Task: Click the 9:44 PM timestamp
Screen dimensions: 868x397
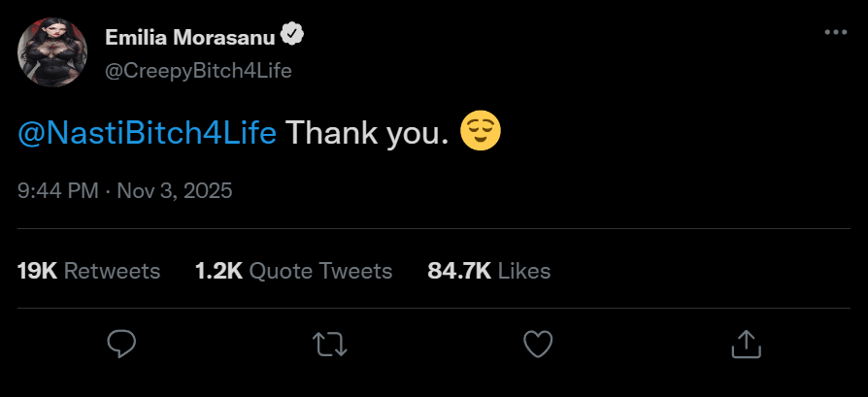Action: (x=58, y=190)
